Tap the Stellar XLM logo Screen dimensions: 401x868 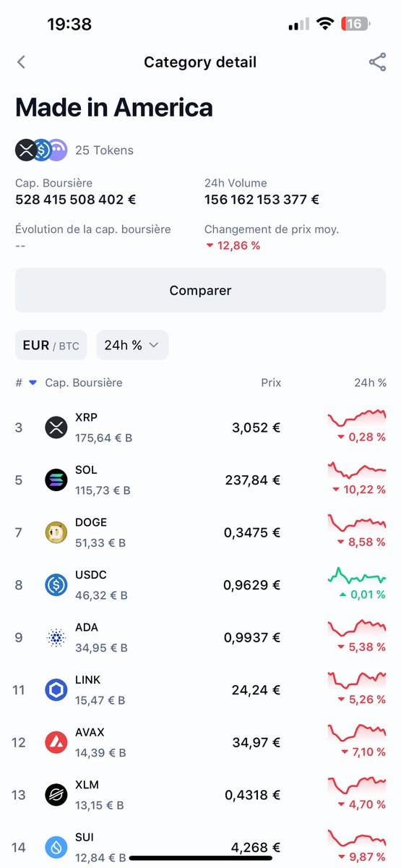[56, 795]
